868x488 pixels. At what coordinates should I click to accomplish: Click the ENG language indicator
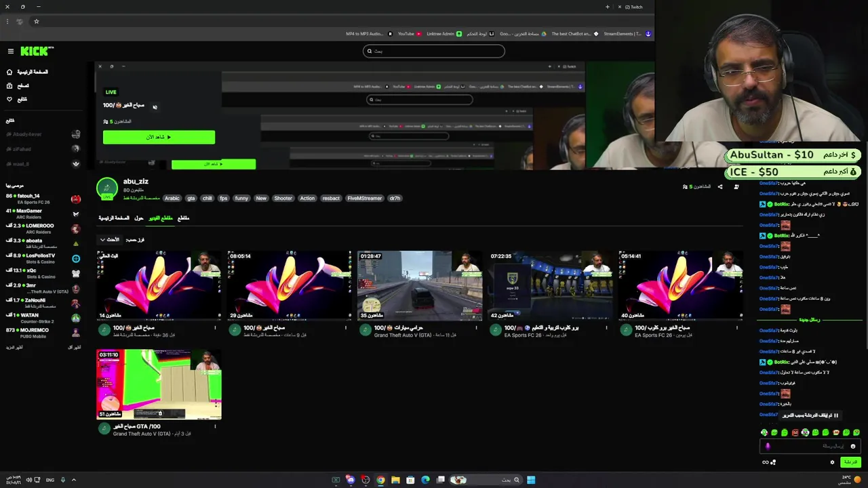coord(50,480)
